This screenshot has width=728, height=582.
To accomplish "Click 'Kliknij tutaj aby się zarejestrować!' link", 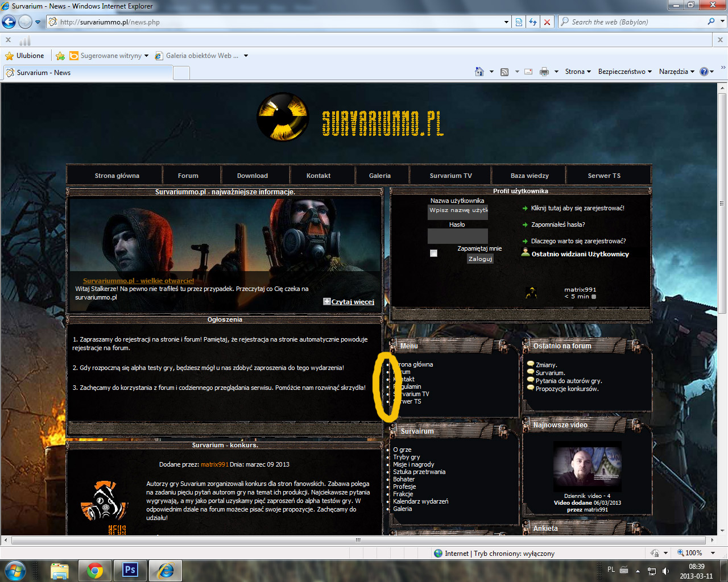I will tap(577, 208).
